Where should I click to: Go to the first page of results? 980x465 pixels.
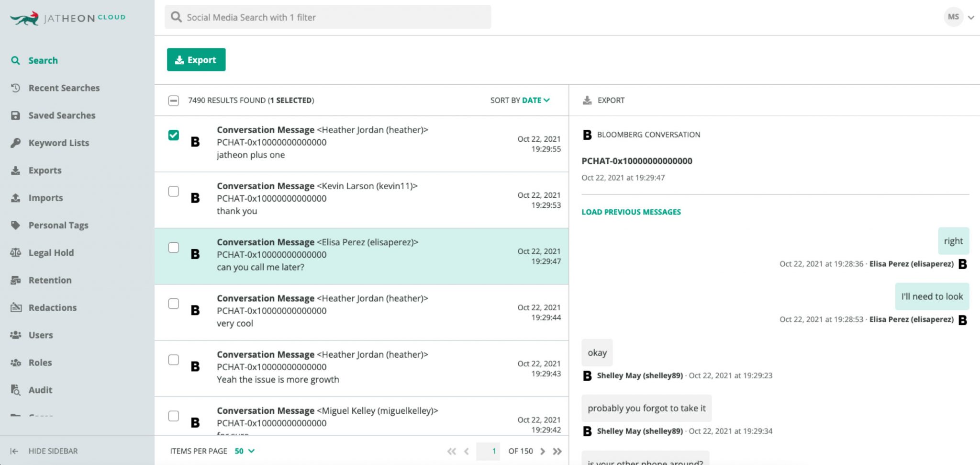tap(451, 451)
